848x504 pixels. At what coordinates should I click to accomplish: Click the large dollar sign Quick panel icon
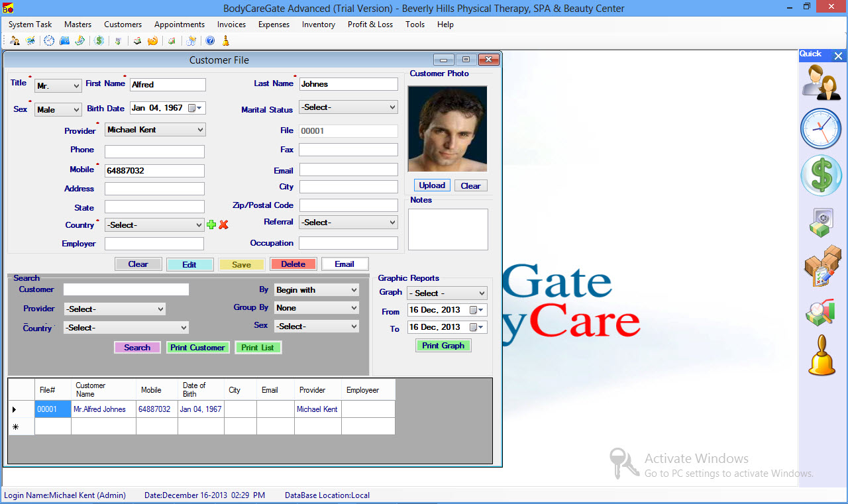tap(821, 176)
